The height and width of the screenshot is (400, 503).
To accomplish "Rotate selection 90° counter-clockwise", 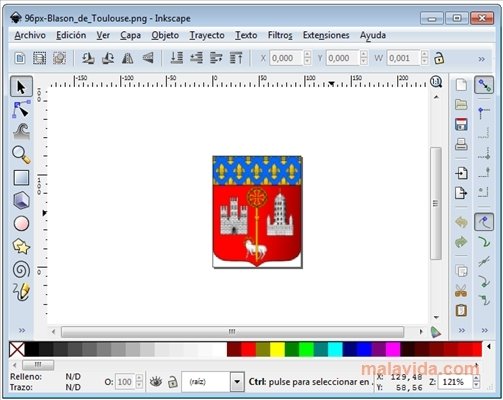I will [88, 58].
